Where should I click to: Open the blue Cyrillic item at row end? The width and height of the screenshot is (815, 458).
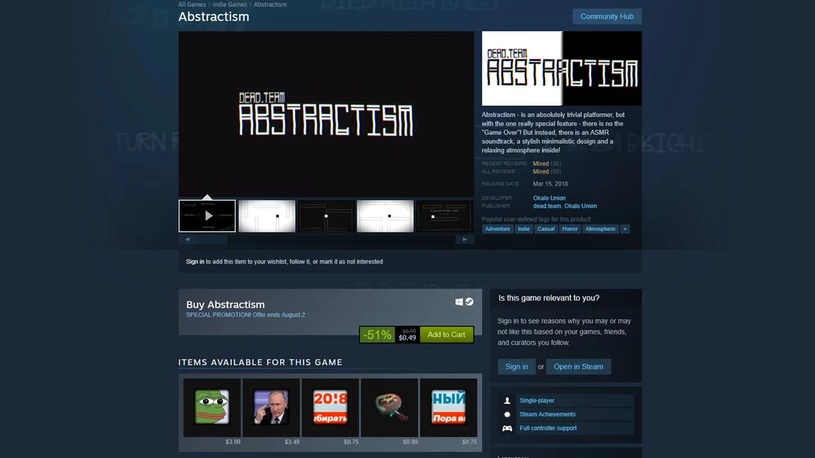449,407
